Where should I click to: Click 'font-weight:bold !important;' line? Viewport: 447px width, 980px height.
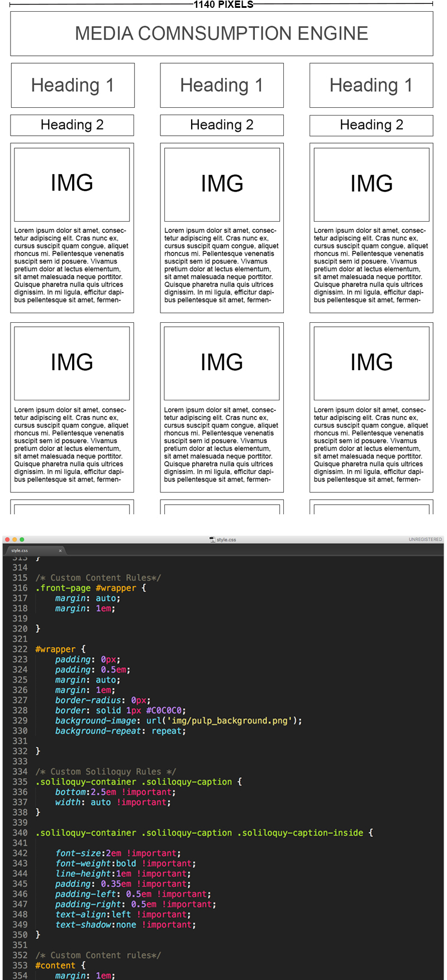(x=126, y=863)
